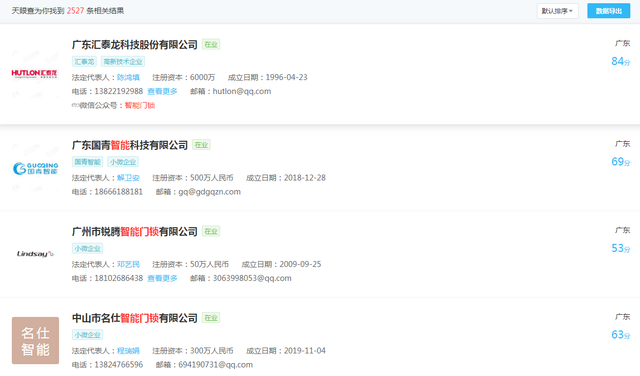Open the 智能门锁 WeChat public account link
Viewport: 640px width, 376px height.
tap(140, 106)
